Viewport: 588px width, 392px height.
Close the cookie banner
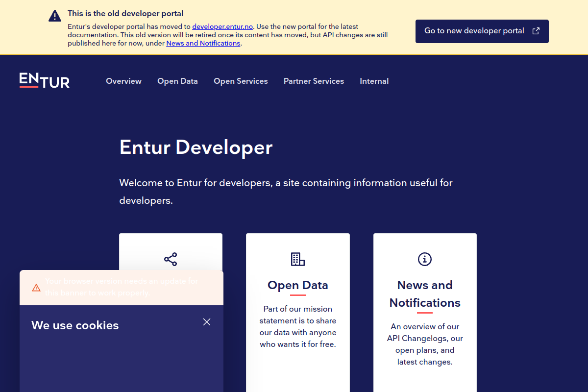pos(207,322)
